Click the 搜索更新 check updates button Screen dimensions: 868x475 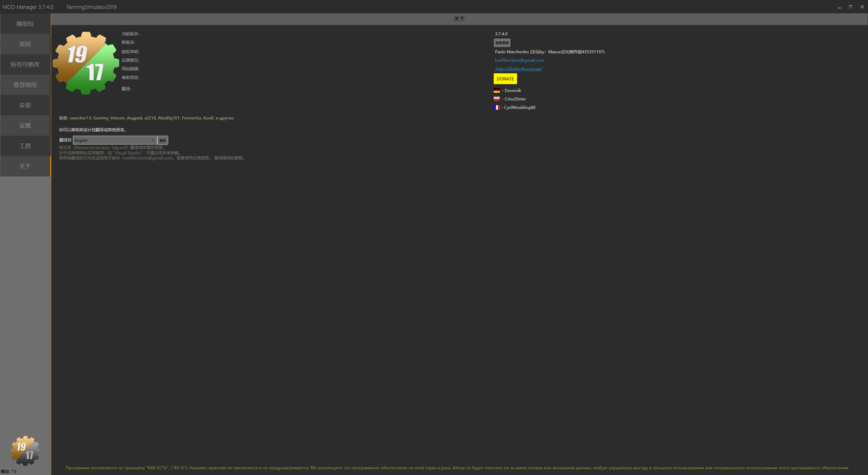coord(502,43)
